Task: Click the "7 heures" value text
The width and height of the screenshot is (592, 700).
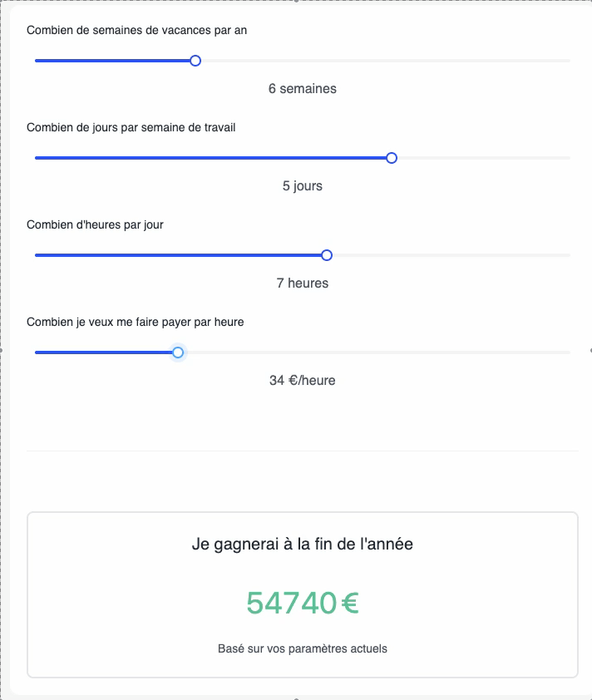Action: pyautogui.click(x=303, y=283)
